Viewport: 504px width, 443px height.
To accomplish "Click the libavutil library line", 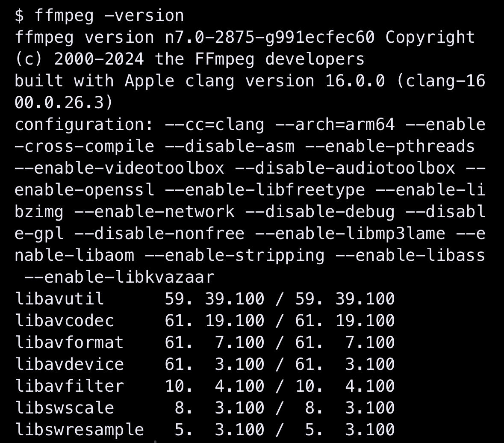I will [x=205, y=299].
